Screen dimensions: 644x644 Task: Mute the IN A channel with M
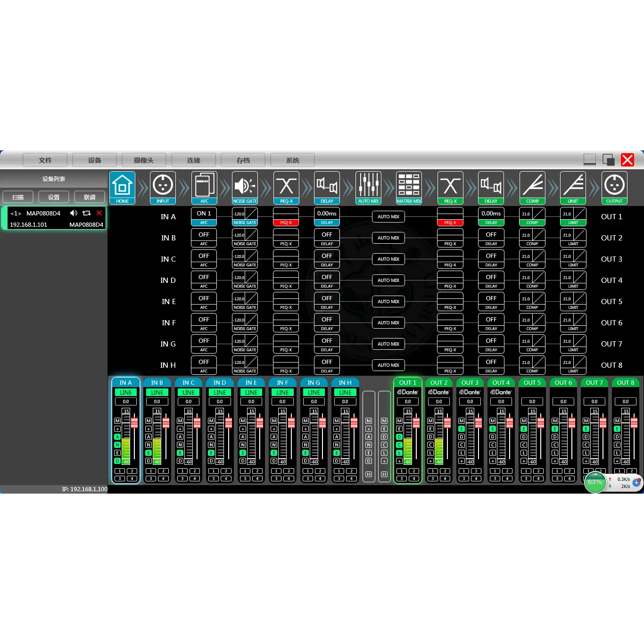(x=117, y=421)
